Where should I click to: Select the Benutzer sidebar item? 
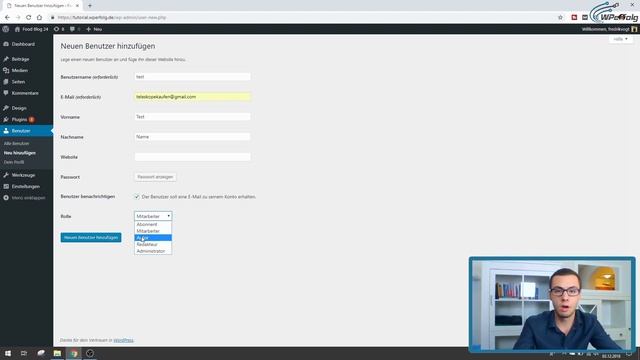click(x=27, y=131)
